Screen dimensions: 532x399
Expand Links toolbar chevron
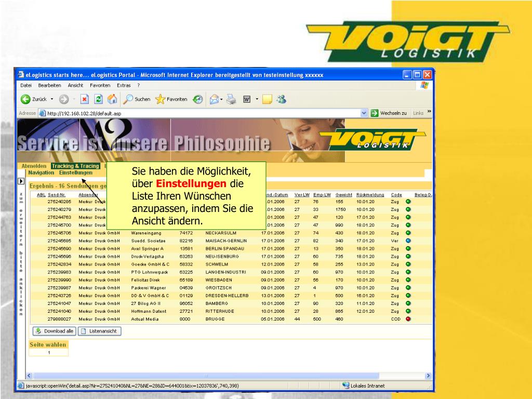point(429,111)
